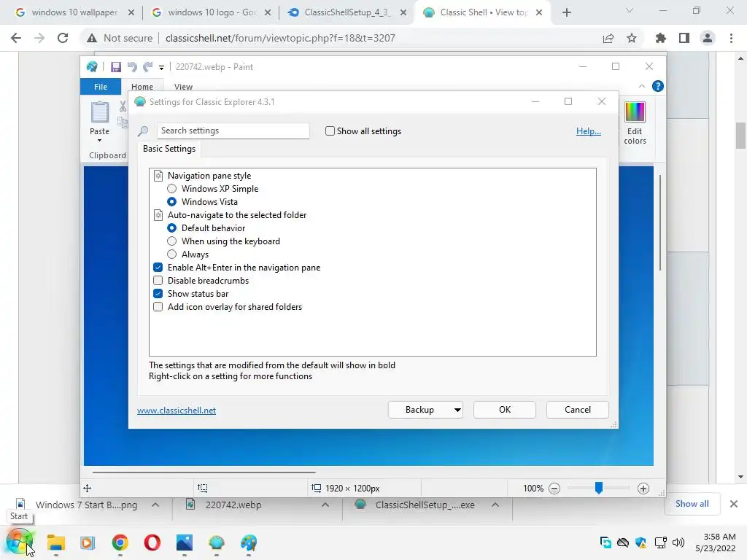Click the Auto-navigate setting icon

pos(158,215)
